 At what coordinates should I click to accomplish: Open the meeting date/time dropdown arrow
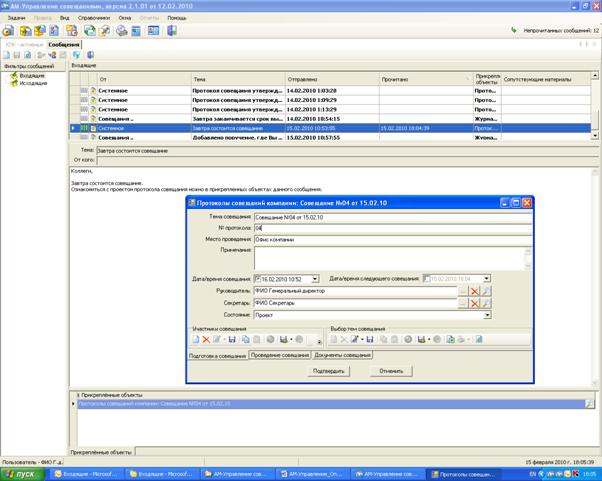315,278
